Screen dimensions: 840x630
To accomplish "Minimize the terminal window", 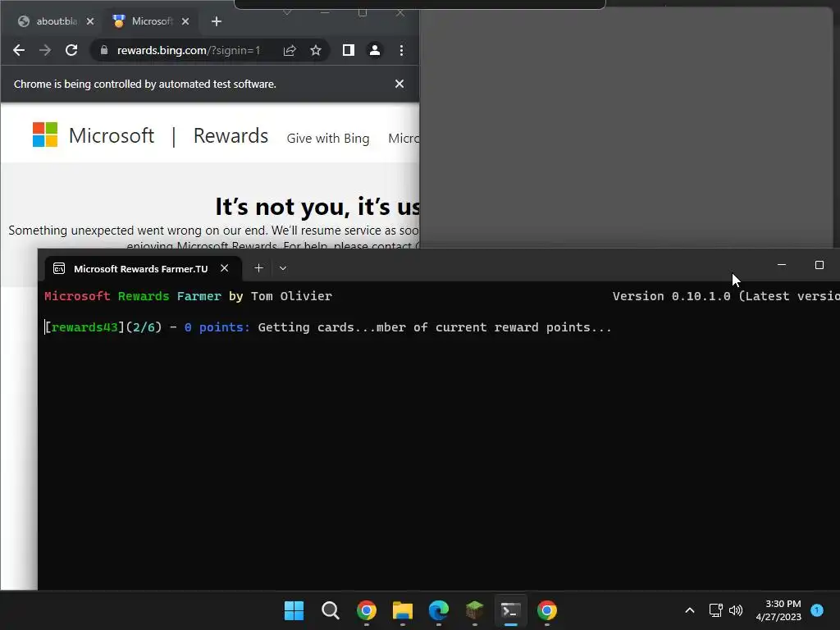I will [x=782, y=265].
